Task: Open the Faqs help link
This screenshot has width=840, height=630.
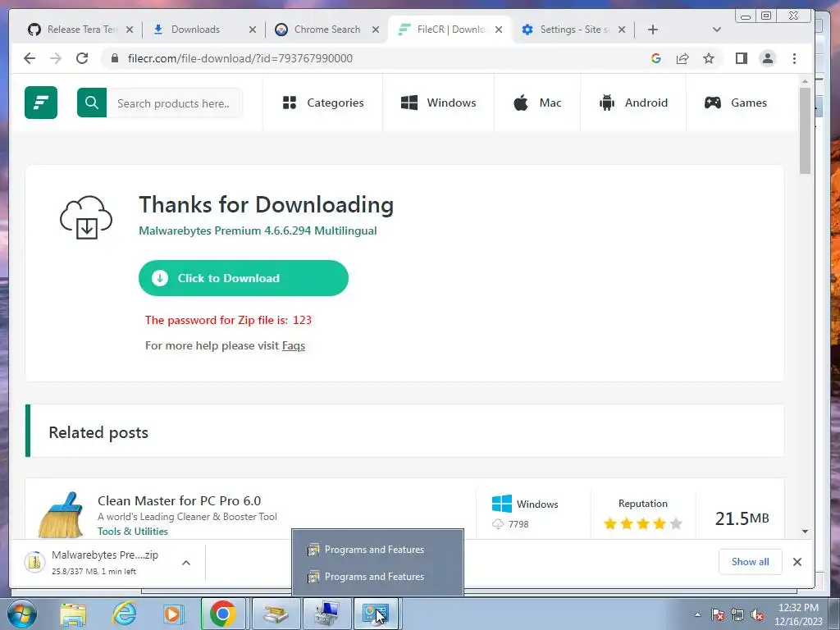Action: (294, 345)
